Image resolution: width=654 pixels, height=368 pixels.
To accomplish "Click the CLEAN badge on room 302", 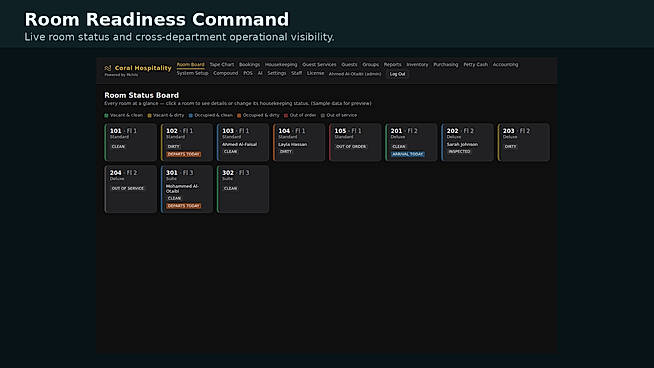I will click(230, 189).
